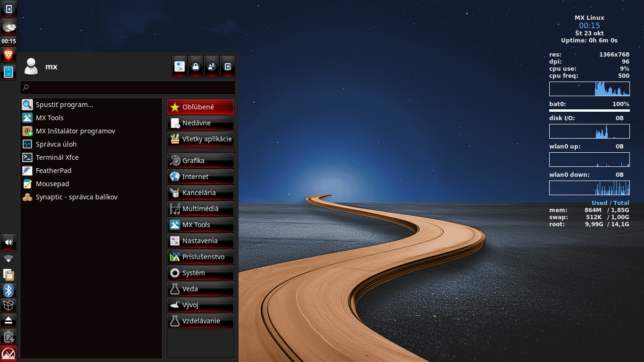Click the mem 864M / 1,85G line

click(x=589, y=210)
